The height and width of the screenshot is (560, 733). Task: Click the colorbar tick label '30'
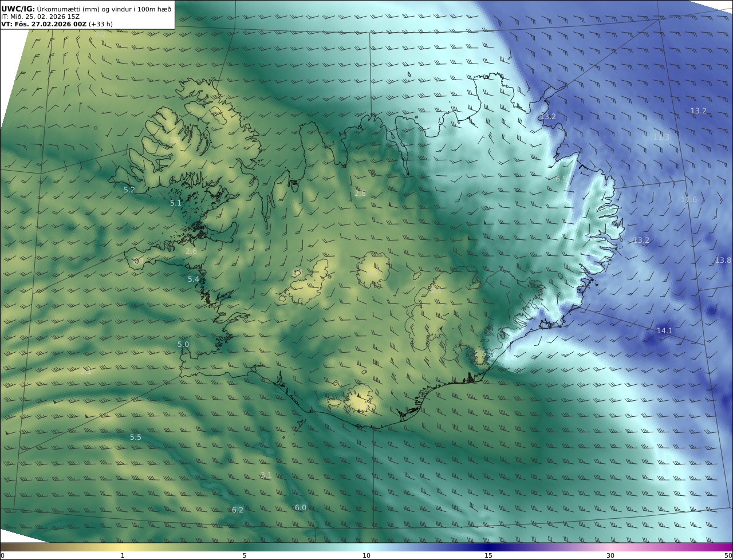(610, 555)
